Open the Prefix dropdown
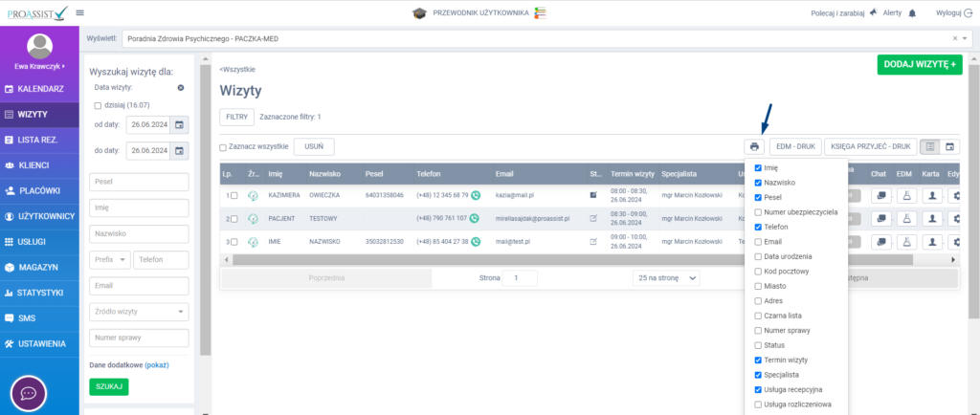 pos(109,259)
